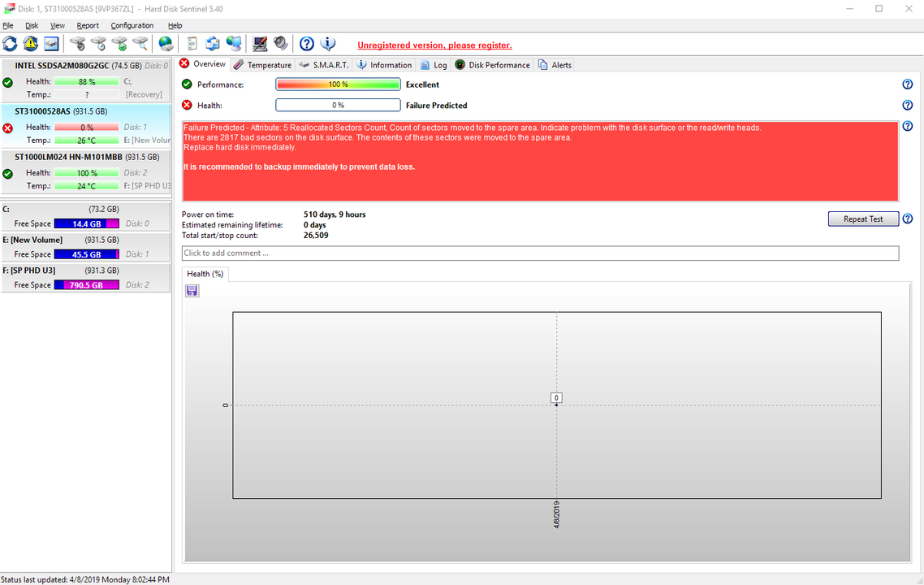The width and height of the screenshot is (924, 585).
Task: Click the 790.5 GB free space bar
Action: tap(87, 285)
